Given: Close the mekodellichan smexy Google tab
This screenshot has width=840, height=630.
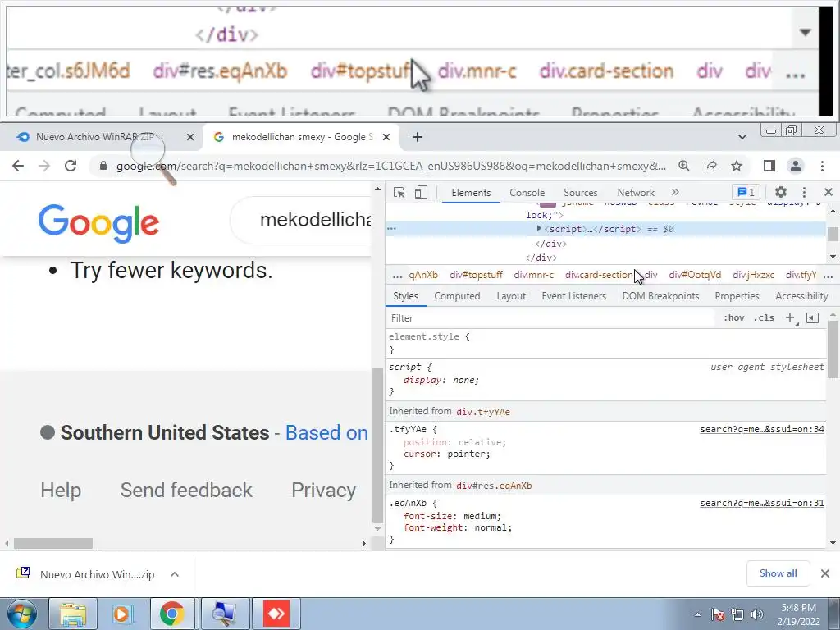Looking at the screenshot, I should (x=386, y=137).
